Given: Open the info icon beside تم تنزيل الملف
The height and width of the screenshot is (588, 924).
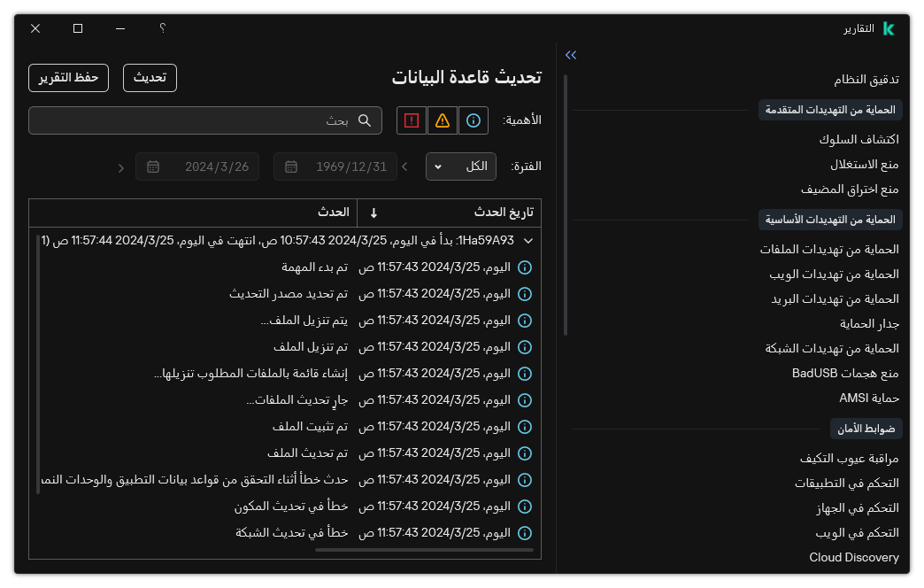Looking at the screenshot, I should point(524,346).
